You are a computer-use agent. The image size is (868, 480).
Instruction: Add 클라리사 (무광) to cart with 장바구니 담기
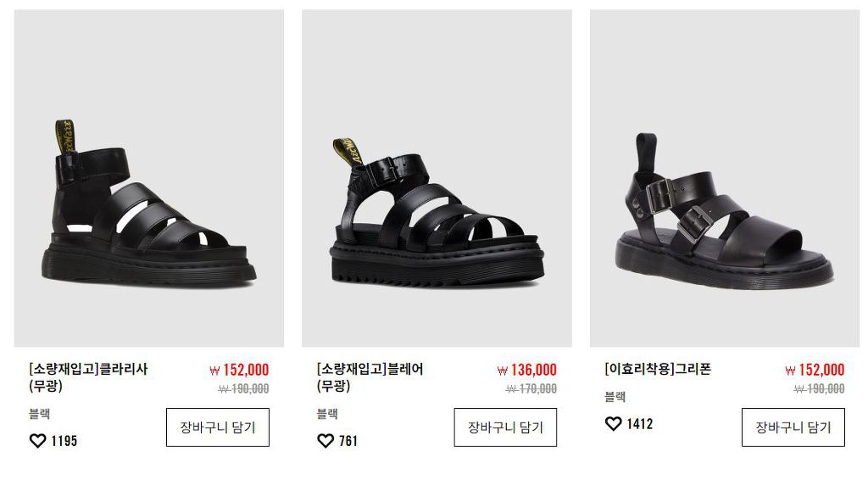218,427
